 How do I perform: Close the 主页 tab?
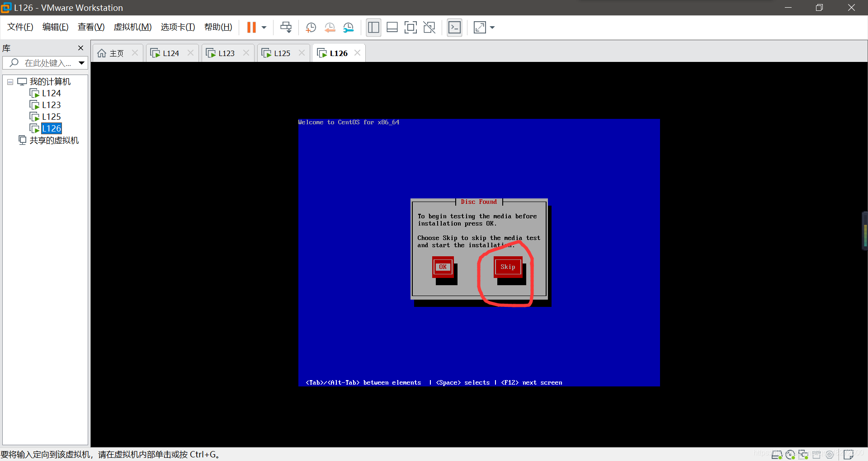tap(135, 53)
